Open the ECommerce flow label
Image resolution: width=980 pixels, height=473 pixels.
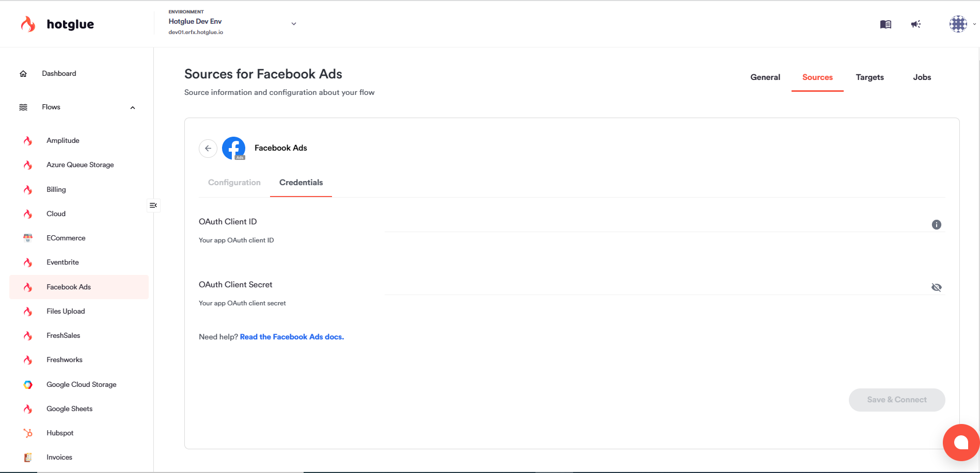tap(66, 238)
